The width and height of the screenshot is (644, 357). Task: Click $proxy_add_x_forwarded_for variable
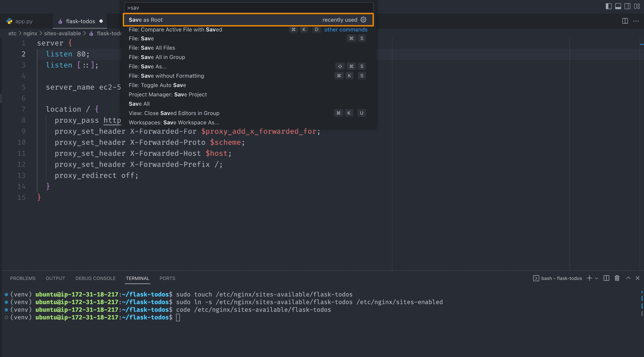coord(259,132)
